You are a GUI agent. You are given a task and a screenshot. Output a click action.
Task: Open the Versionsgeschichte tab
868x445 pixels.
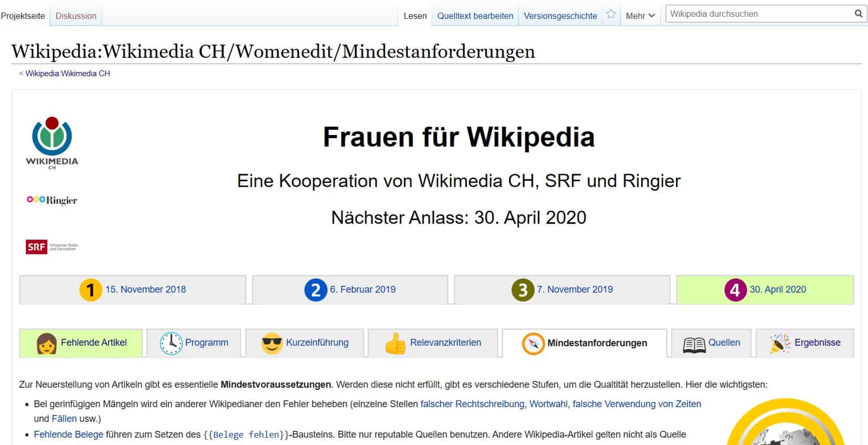tap(560, 16)
